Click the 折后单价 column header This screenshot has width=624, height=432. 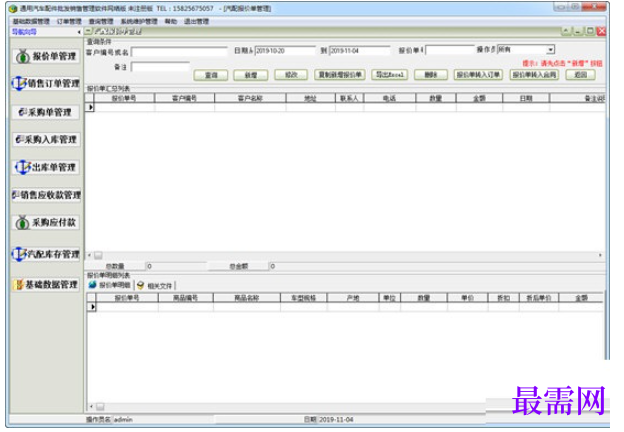(x=539, y=298)
